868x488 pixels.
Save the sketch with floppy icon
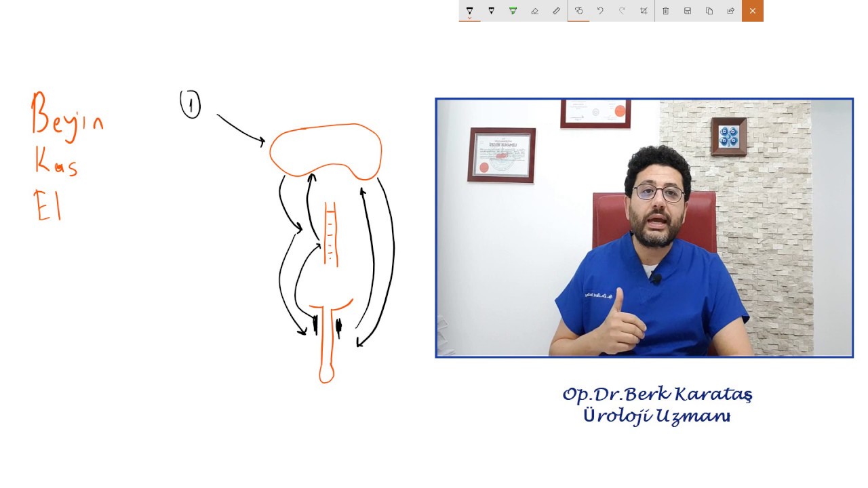coord(687,11)
